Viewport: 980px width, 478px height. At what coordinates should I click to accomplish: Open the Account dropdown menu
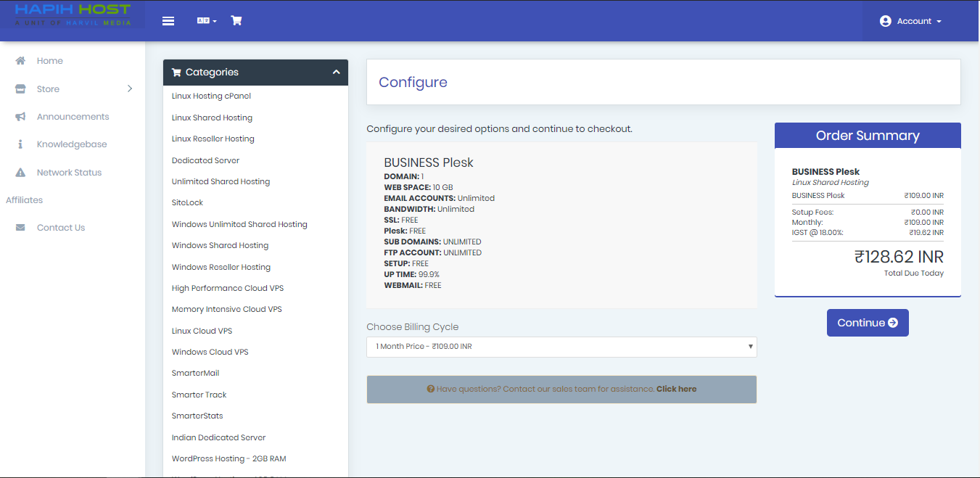click(910, 21)
